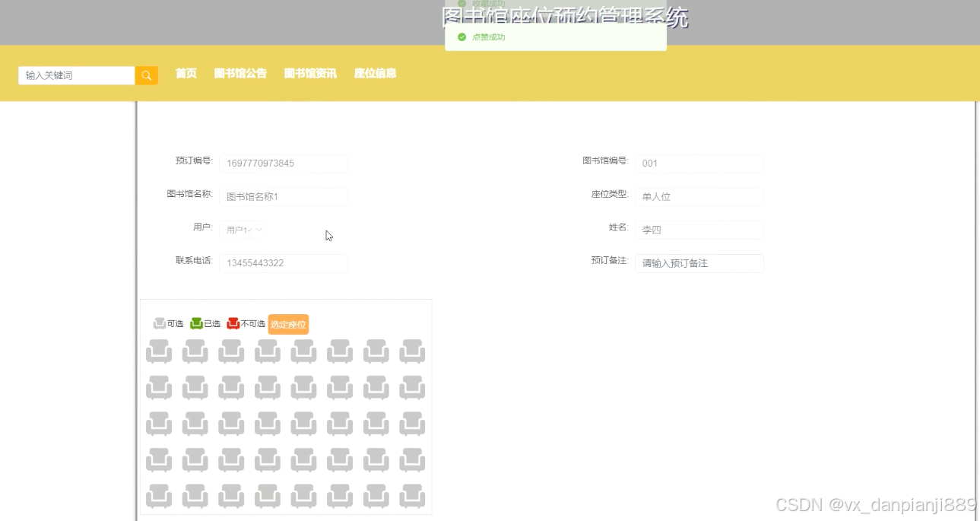Viewport: 980px width, 521px height.
Task: Click the 预订编号 label text
Action: [x=194, y=161]
